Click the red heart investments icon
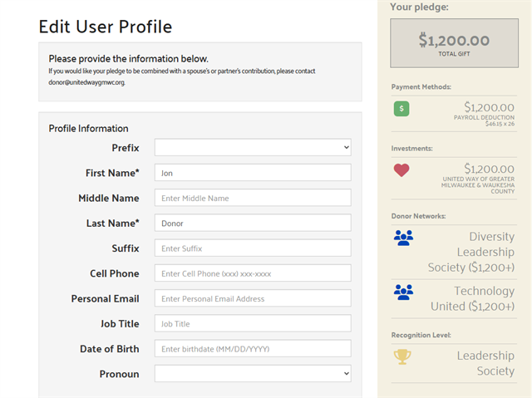Screen dimensions: 532x398 pyautogui.click(x=401, y=170)
